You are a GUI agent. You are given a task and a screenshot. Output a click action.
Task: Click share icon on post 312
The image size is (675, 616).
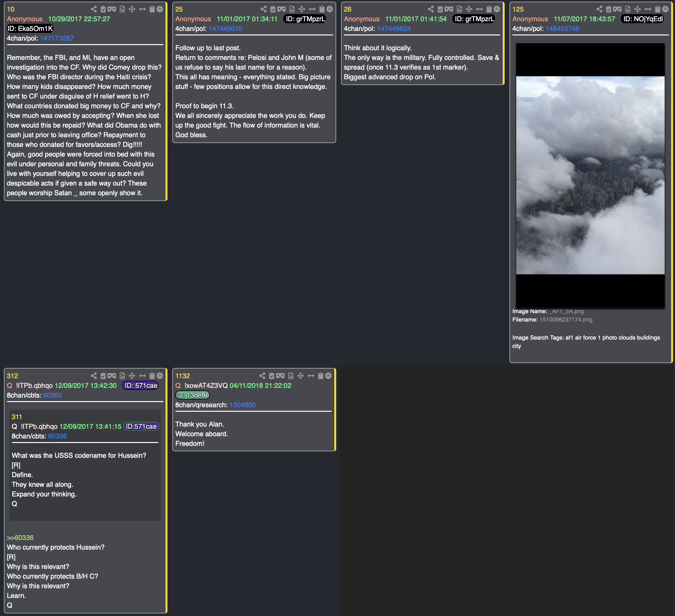click(x=94, y=376)
